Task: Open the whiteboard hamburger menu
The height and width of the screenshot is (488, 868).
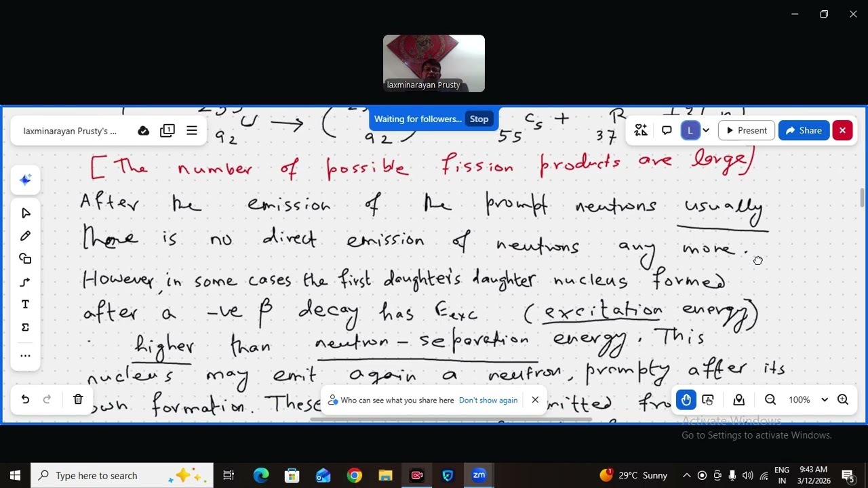Action: click(x=192, y=131)
